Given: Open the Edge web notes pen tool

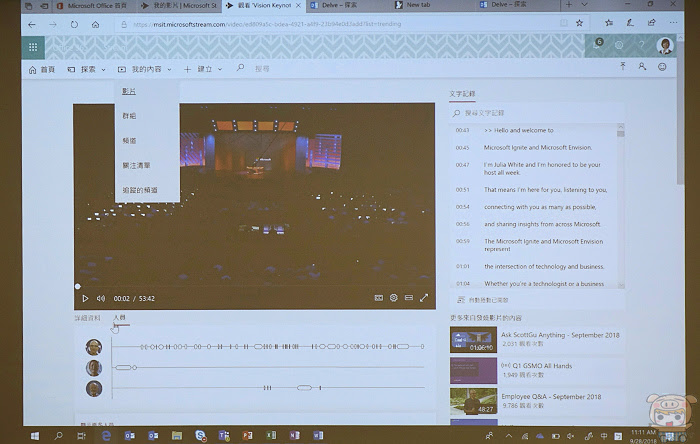Looking at the screenshot, I should (630, 23).
